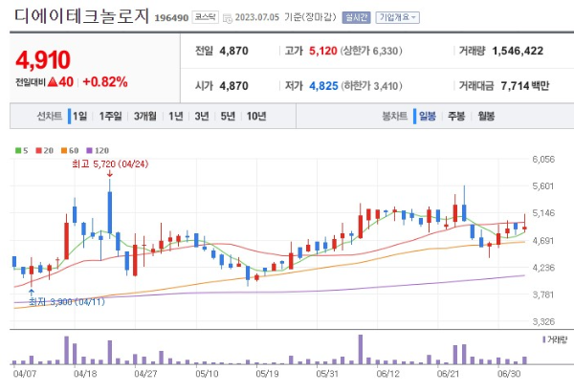Show the 5년 line chart
This screenshot has height=392, width=574.
228,117
